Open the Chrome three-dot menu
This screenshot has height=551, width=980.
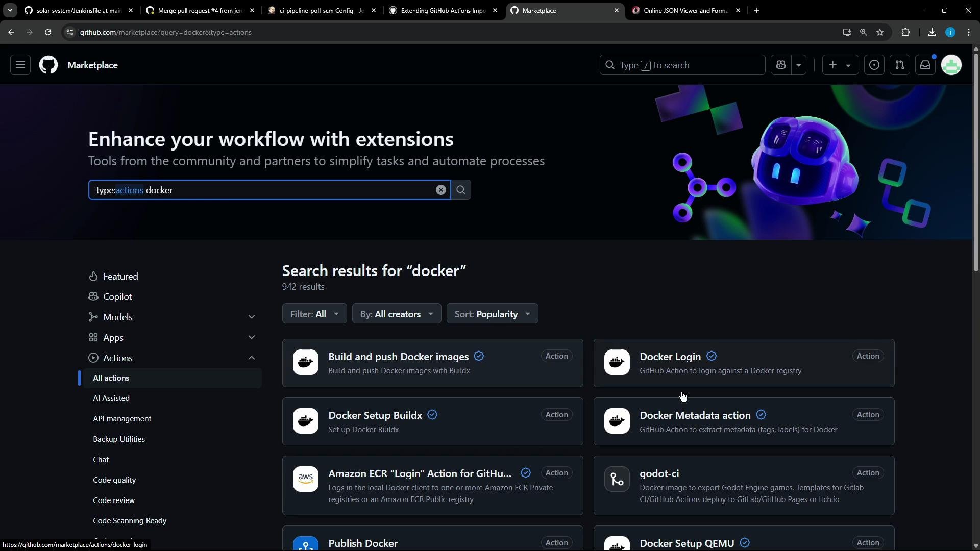[969, 32]
